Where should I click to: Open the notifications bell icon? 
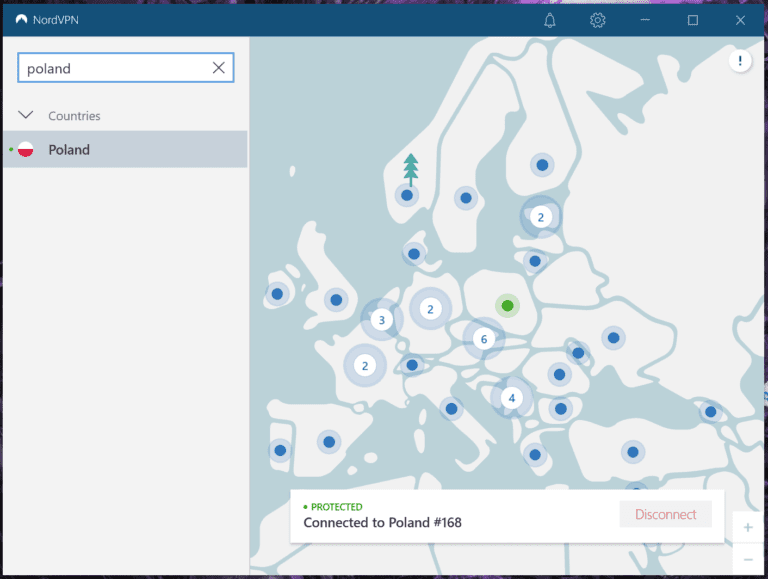pos(550,20)
